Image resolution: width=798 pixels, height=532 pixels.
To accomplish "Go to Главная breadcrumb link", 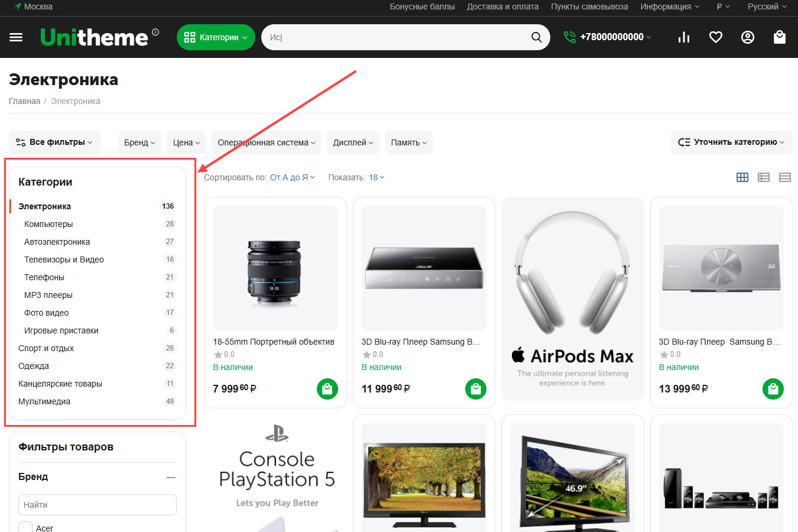I will 24,101.
